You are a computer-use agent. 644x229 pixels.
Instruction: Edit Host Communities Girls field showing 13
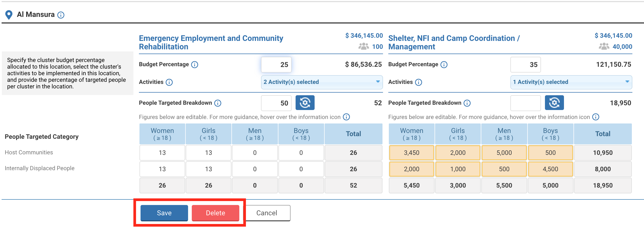[208, 153]
